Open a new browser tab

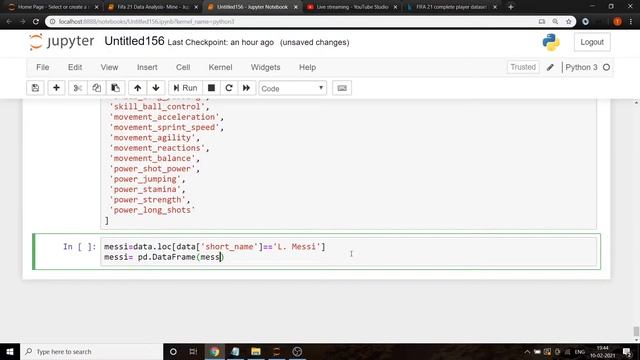click(x=511, y=7)
